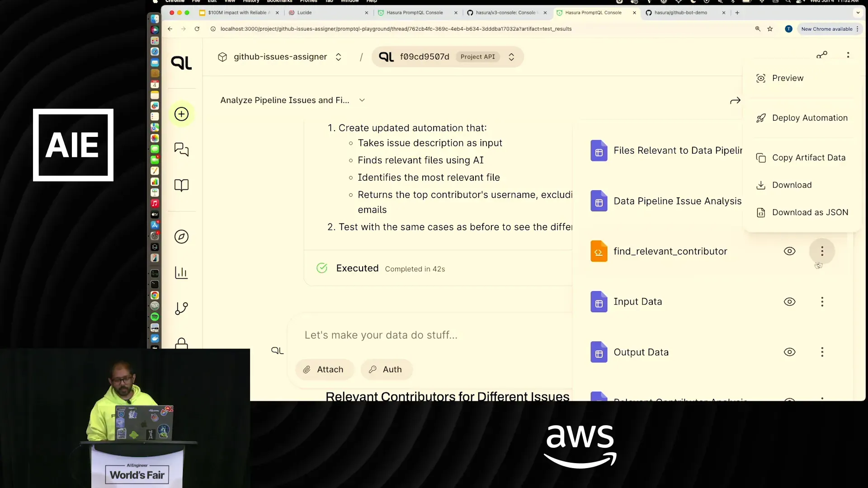Click the Executed Completed in 42s status row
868x488 pixels.
pos(439,268)
